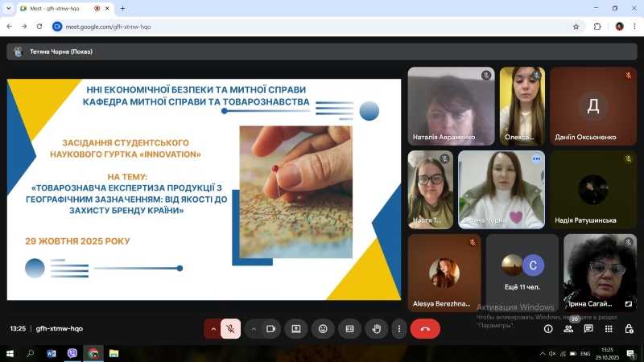Reload the Meet page
644x362 pixels.
click(39, 27)
